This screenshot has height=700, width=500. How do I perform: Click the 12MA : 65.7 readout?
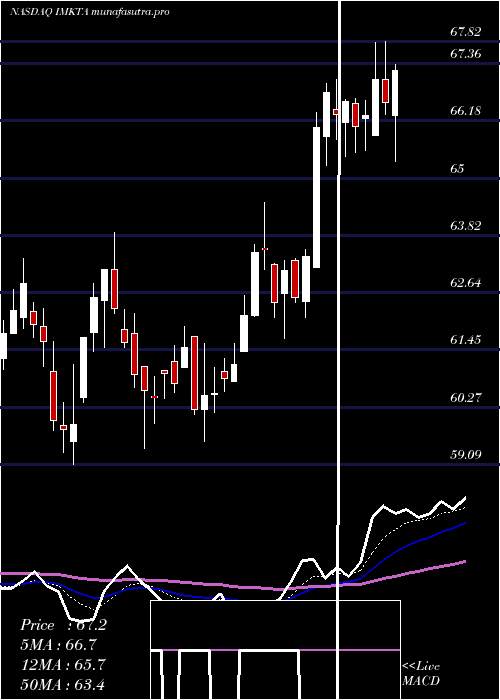[63, 664]
